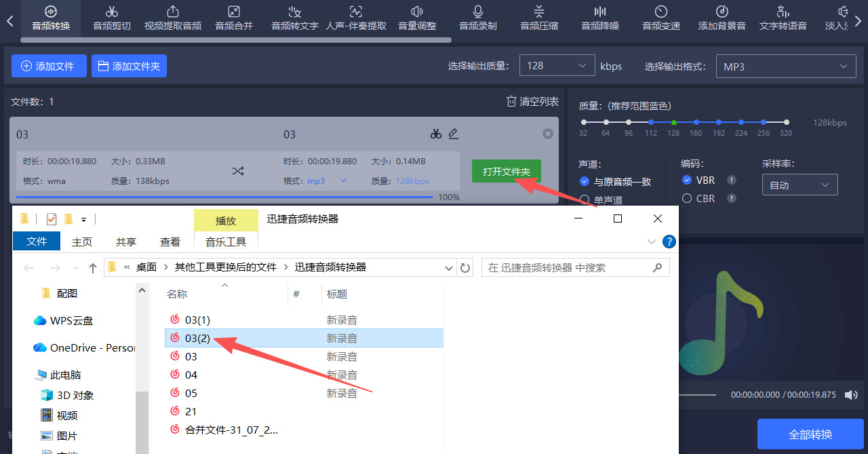The width and height of the screenshot is (868, 454).
Task: Expand the mp3 format dropdown in file row
Action: click(x=343, y=181)
